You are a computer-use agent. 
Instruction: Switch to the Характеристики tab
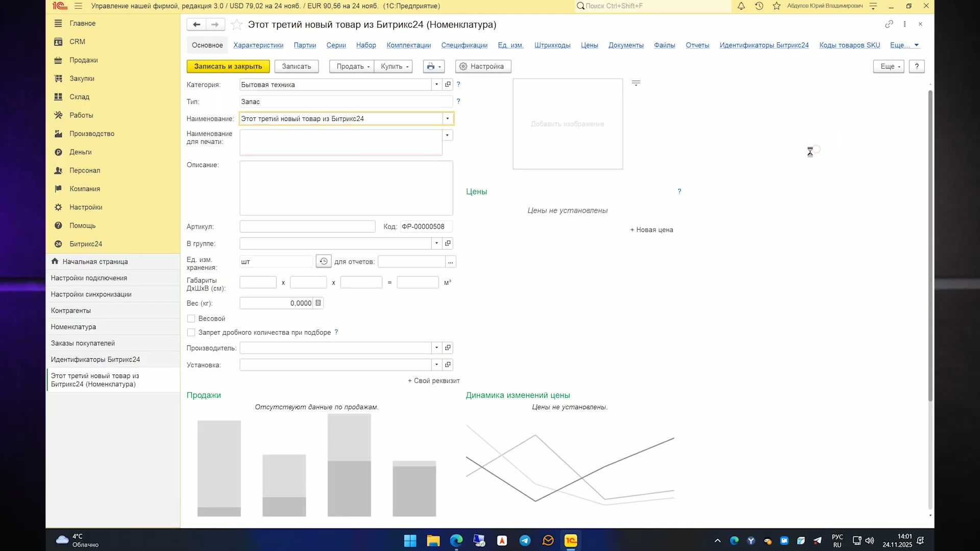(258, 45)
